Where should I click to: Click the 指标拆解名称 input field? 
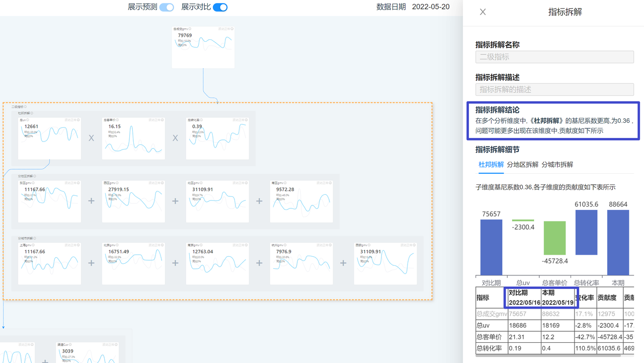[554, 57]
